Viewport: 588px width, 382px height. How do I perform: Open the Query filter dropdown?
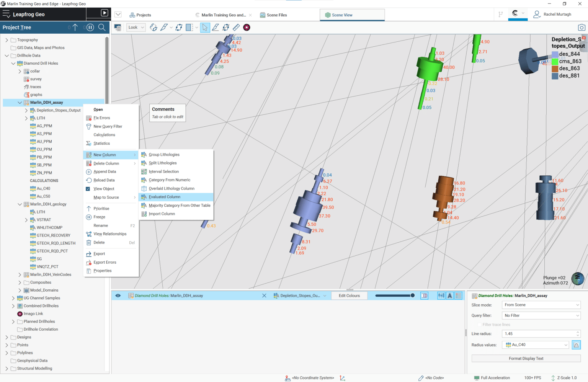click(x=541, y=315)
